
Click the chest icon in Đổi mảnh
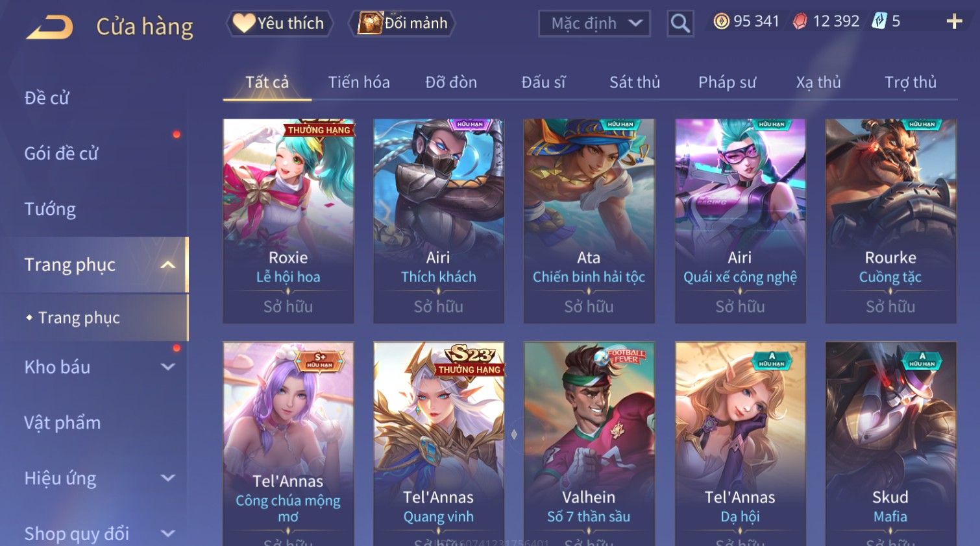(370, 23)
